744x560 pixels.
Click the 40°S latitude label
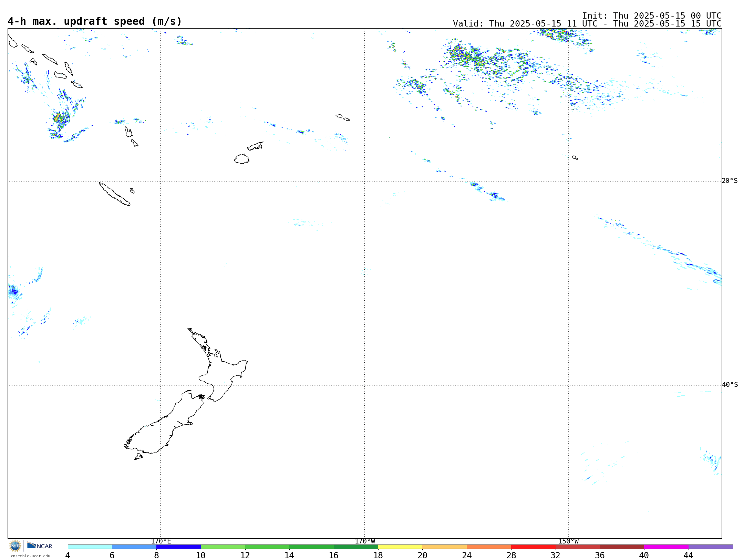730,385
